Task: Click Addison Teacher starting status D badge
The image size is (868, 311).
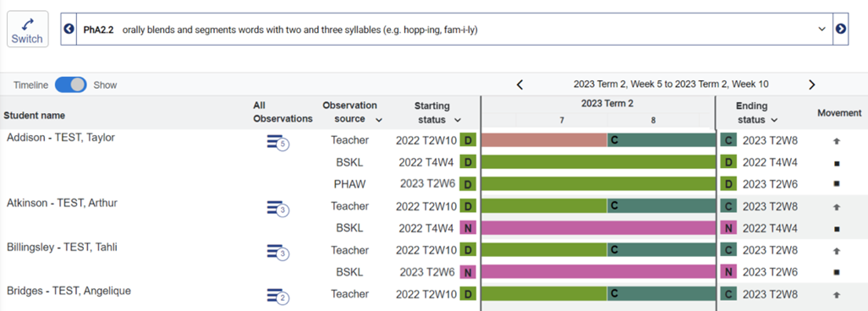Action: click(468, 140)
